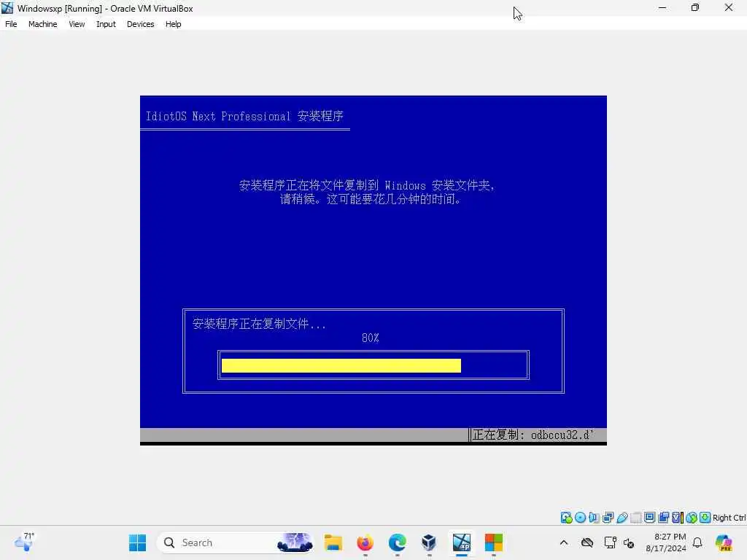Screen dimensions: 747x560
Task: Open File Explorer from the taskbar
Action: (x=333, y=542)
